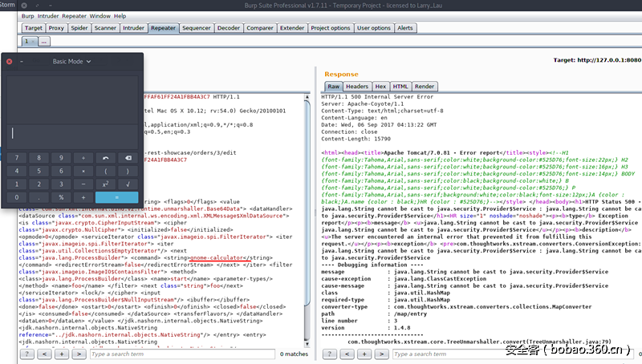Click the > next match button under response pane
The width and height of the screenshot is (642, 364).
(x=380, y=354)
